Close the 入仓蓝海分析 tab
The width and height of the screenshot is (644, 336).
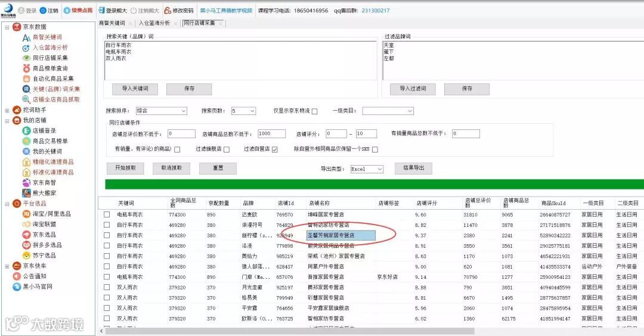coord(175,24)
